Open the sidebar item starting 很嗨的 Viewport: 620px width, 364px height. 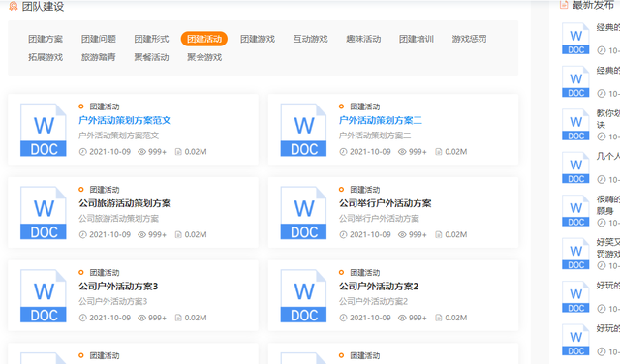coord(608,205)
